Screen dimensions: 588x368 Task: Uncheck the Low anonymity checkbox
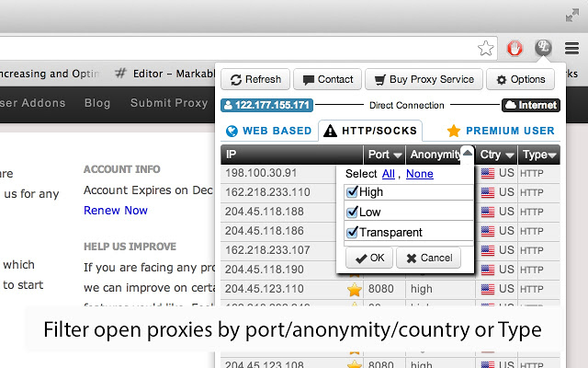352,213
